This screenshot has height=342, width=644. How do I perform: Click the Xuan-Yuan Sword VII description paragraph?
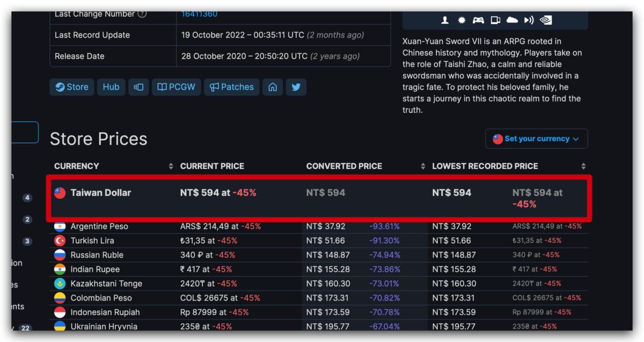click(492, 76)
